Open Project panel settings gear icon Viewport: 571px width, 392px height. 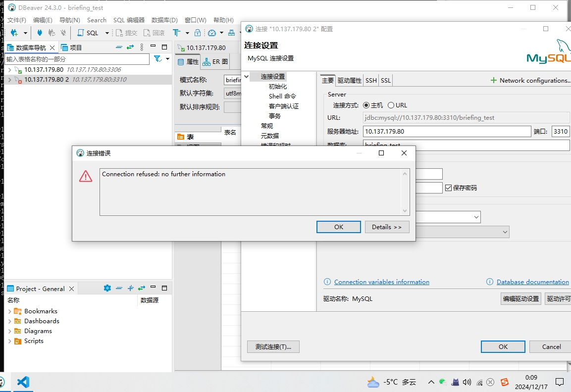107,288
